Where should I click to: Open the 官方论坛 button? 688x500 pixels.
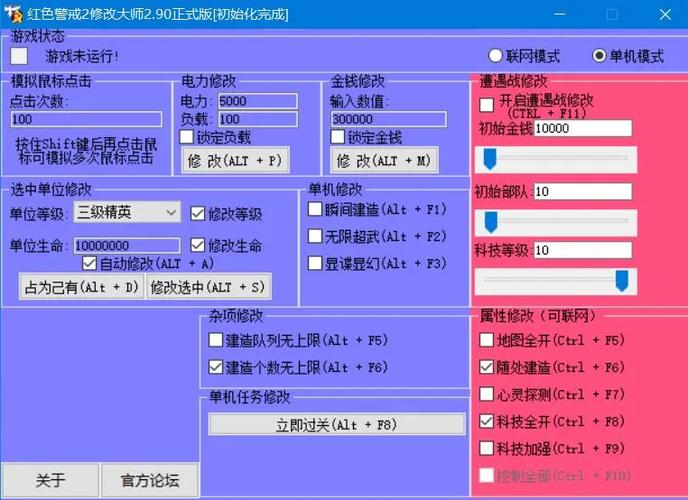pos(150,480)
